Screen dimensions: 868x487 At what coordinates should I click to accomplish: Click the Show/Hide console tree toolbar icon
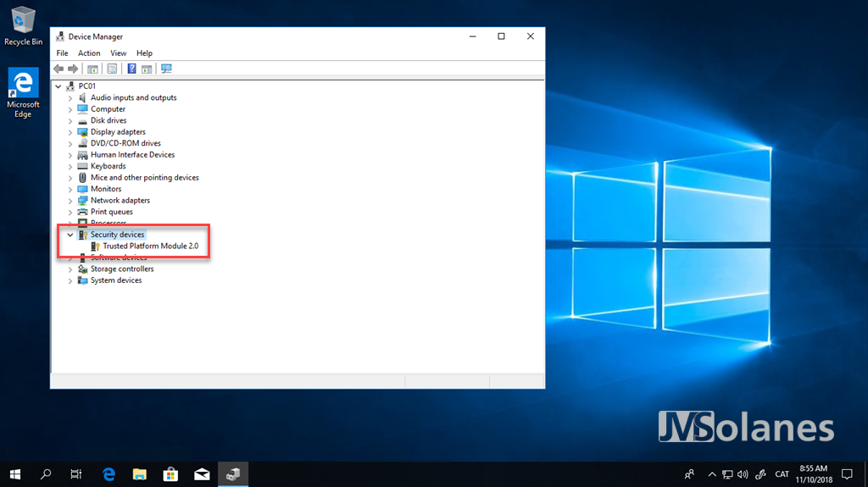coord(92,69)
